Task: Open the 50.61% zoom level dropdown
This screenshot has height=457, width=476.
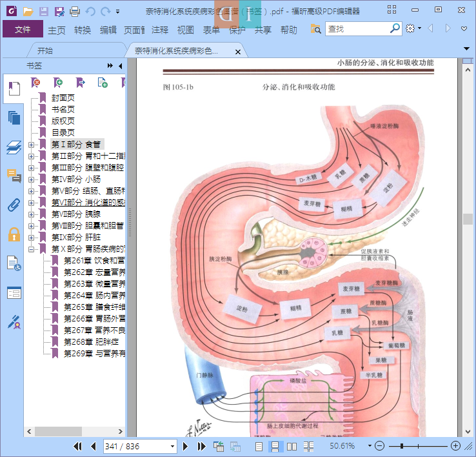Action: point(370,446)
